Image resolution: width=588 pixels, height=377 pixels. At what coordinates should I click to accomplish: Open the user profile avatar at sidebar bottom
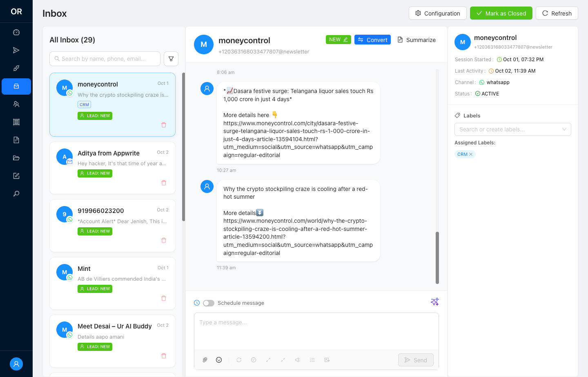pyautogui.click(x=16, y=364)
